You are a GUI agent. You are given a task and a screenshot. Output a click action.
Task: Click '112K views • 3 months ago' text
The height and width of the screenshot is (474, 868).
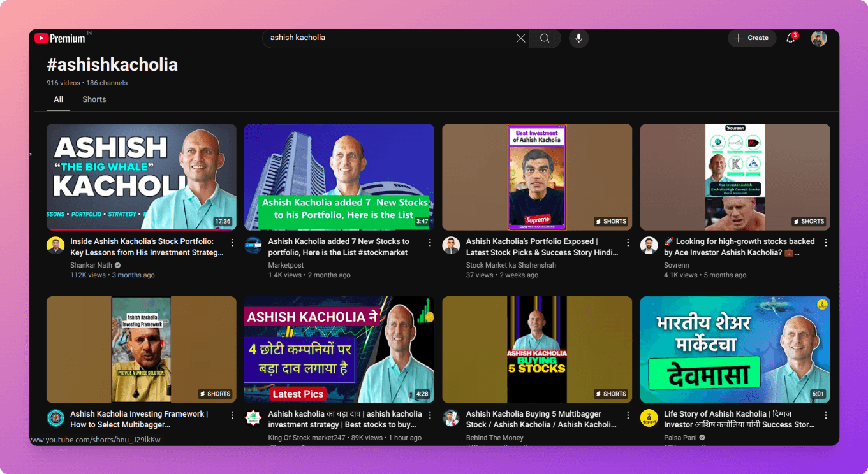112,275
